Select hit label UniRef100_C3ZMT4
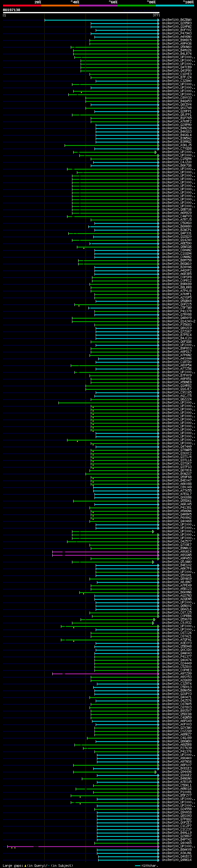Viewport: 197px width, 868px height. coord(177,684)
